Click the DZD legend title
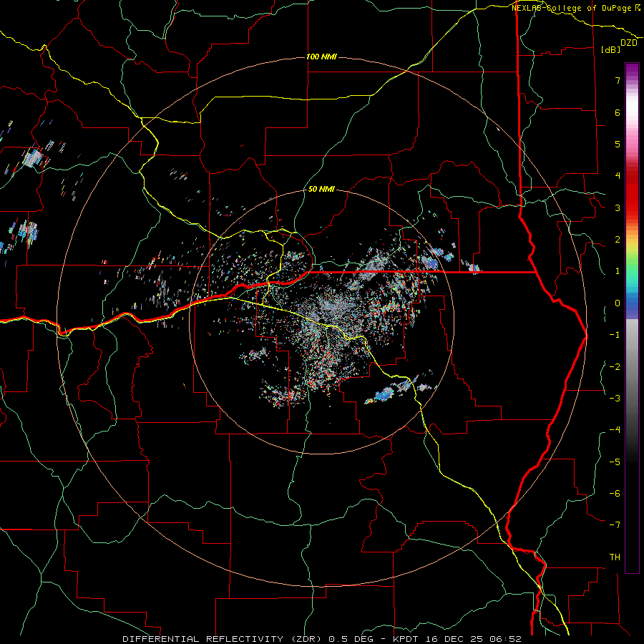This screenshot has width=644, height=644. click(x=629, y=43)
